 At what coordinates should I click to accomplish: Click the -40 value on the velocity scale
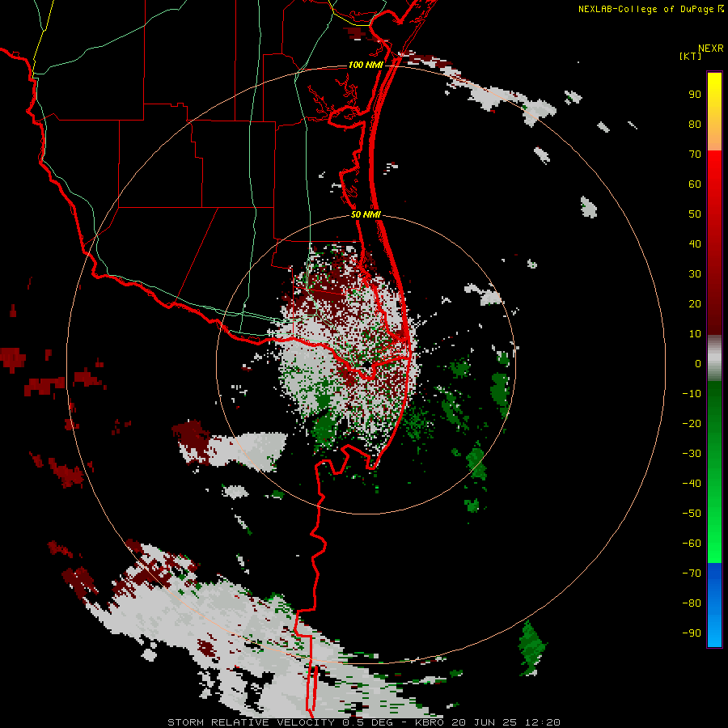coord(692,484)
